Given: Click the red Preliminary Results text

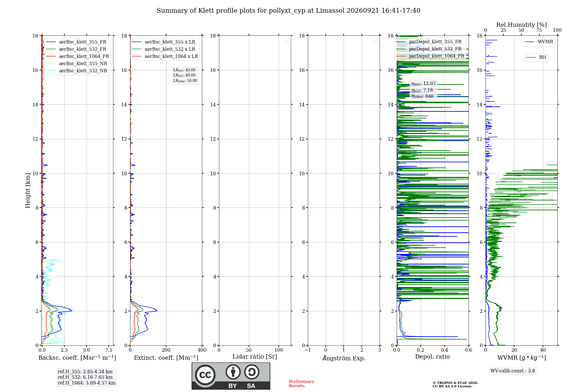Looking at the screenshot, I should tap(301, 384).
